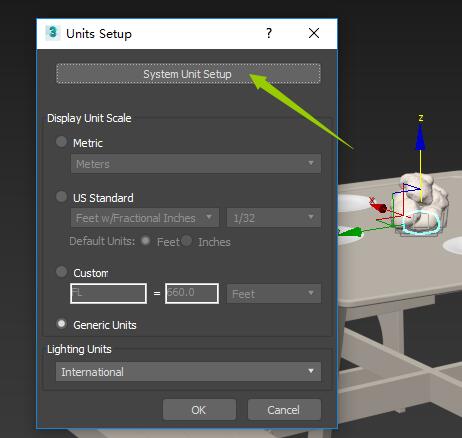Screen dimensions: 462x438
Task: Select the Metric radio button
Action: pos(61,142)
